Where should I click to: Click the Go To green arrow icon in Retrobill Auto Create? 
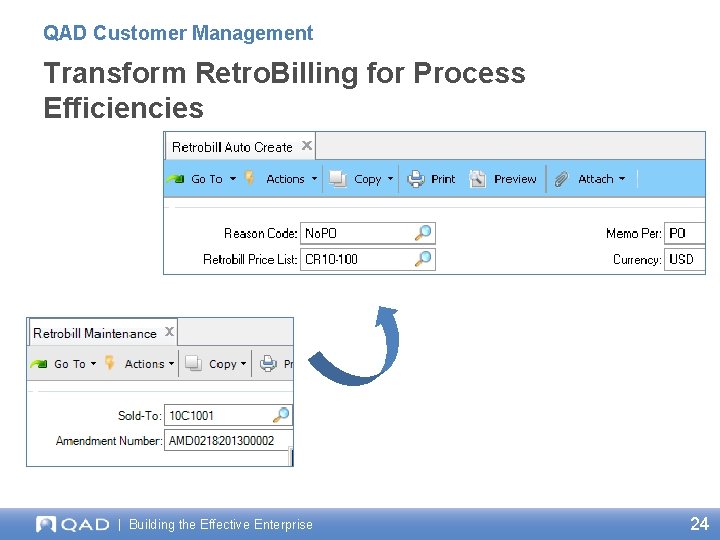pos(175,179)
